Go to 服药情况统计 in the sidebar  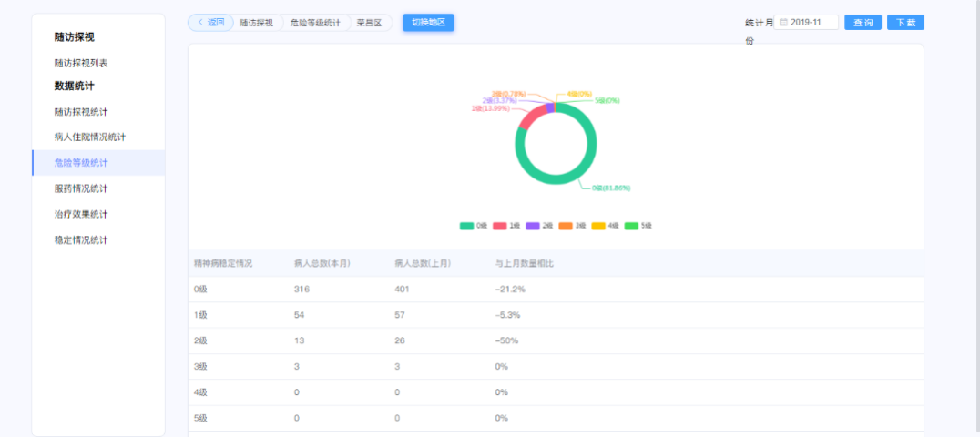click(x=81, y=188)
